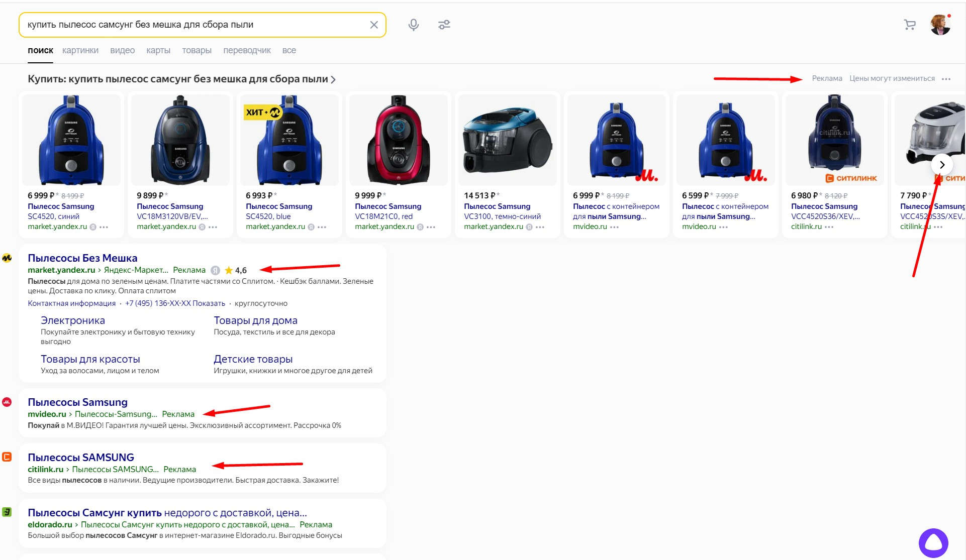Open three-dot menu on SC4520, blue card
966x560 pixels.
tap(322, 227)
